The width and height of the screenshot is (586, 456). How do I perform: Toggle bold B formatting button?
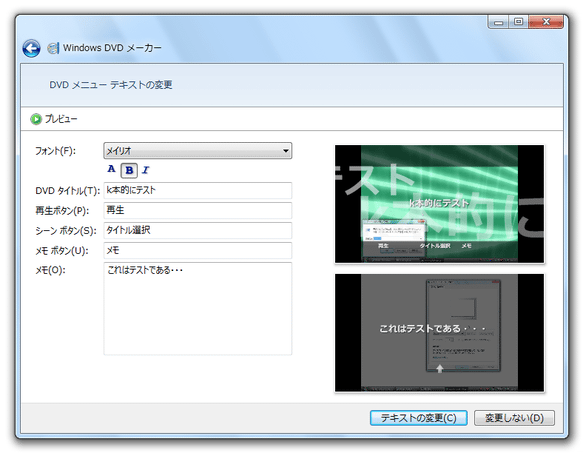[129, 170]
